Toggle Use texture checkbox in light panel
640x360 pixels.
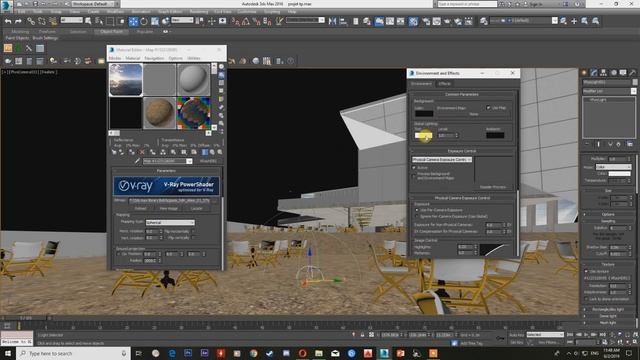click(587, 271)
